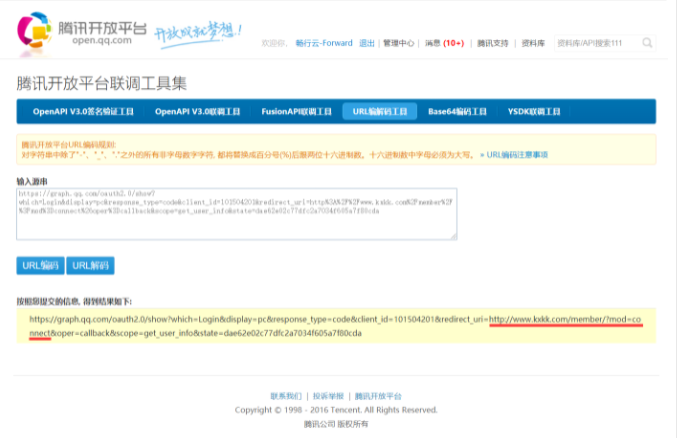This screenshot has width=678, height=438.
Task: Click the search magnifier icon
Action: (x=647, y=43)
